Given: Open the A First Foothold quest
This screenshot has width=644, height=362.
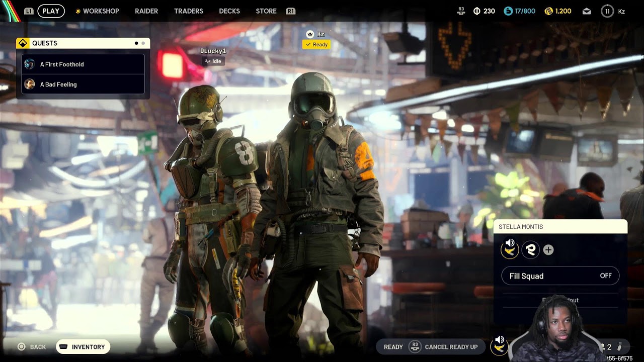Looking at the screenshot, I should click(84, 64).
